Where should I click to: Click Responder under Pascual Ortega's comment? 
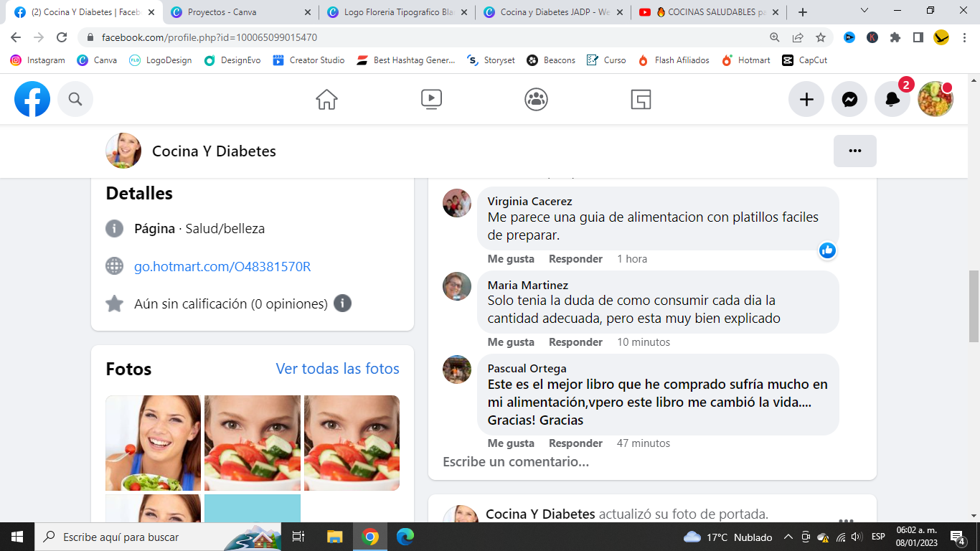[x=575, y=443]
